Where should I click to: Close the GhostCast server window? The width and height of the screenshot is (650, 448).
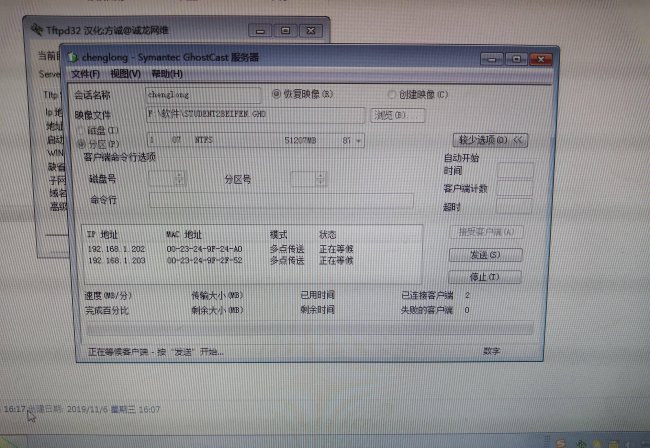pyautogui.click(x=541, y=59)
